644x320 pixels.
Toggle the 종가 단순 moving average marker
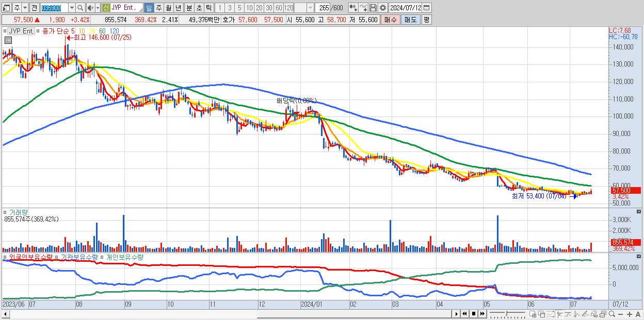(x=38, y=31)
